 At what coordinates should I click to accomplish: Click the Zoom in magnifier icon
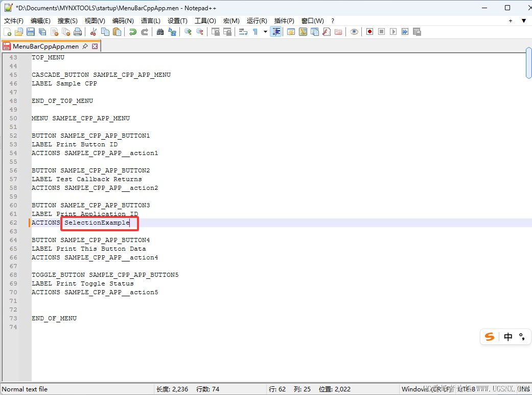[188, 32]
